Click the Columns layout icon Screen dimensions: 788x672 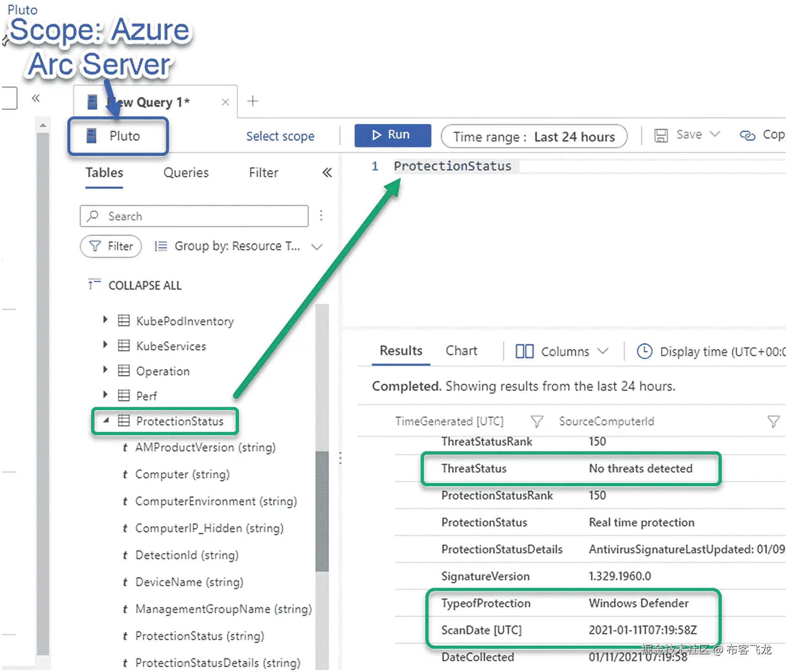point(524,351)
